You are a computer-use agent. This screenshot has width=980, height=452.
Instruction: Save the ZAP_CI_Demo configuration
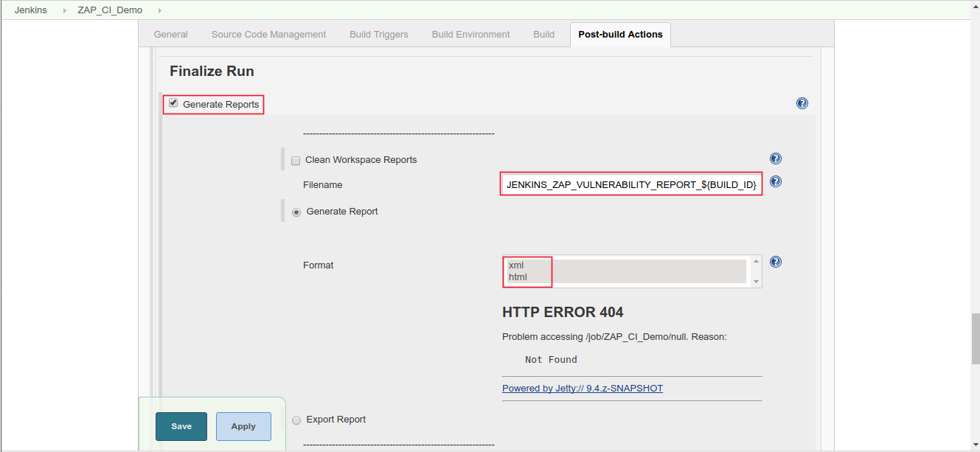pos(181,426)
